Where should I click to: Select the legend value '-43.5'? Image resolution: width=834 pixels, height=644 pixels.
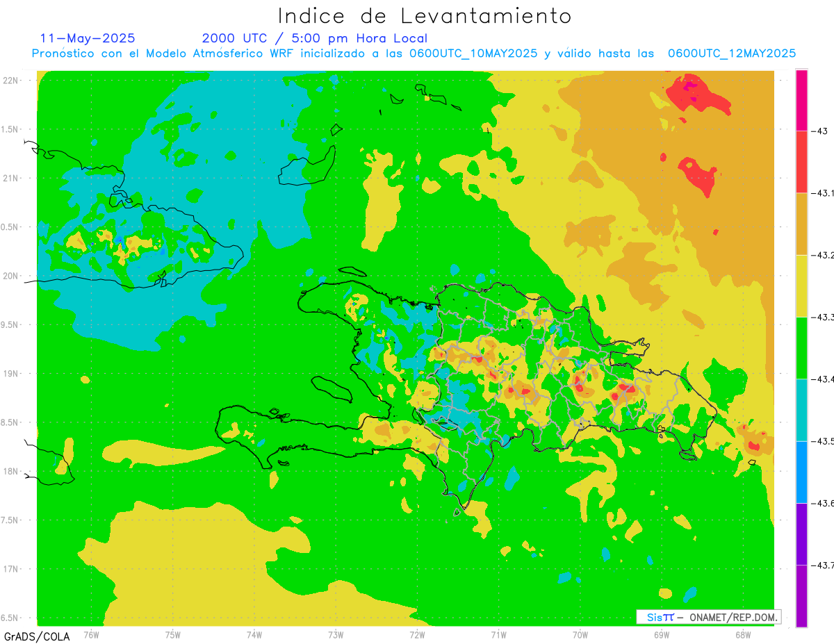pos(822,441)
